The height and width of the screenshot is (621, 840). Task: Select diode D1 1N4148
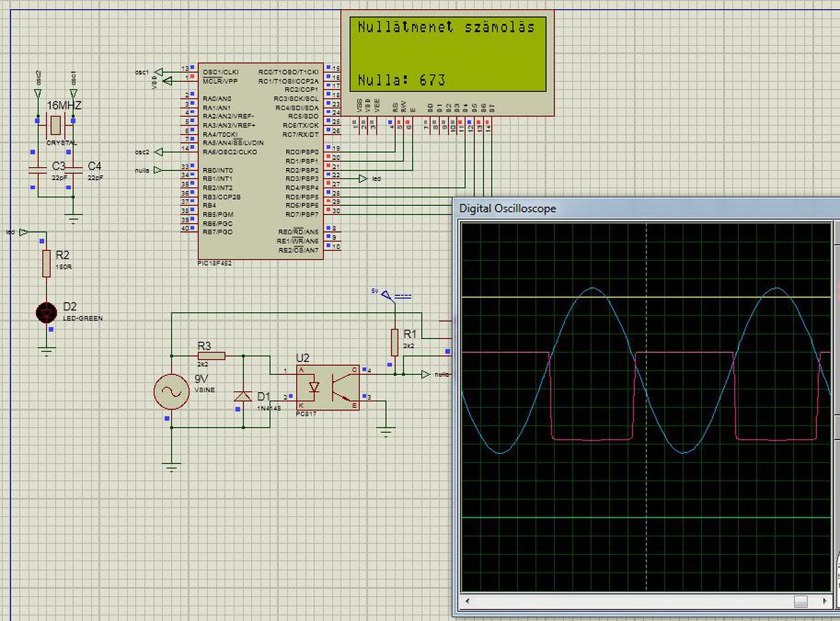[x=243, y=396]
